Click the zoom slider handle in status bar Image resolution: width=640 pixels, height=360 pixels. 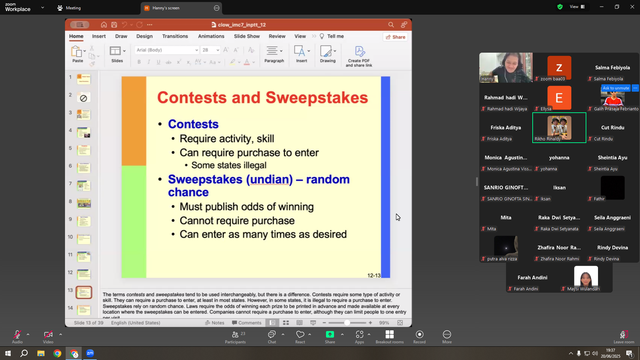[347, 323]
